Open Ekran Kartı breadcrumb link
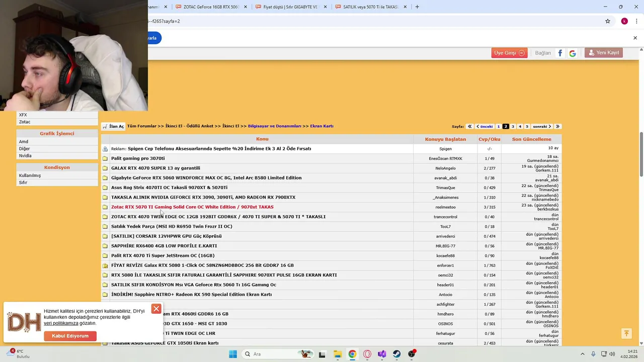This screenshot has height=362, width=644. (x=321, y=126)
